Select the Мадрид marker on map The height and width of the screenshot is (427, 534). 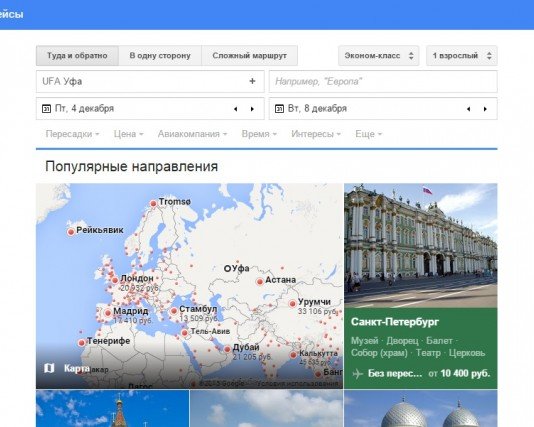(108, 313)
